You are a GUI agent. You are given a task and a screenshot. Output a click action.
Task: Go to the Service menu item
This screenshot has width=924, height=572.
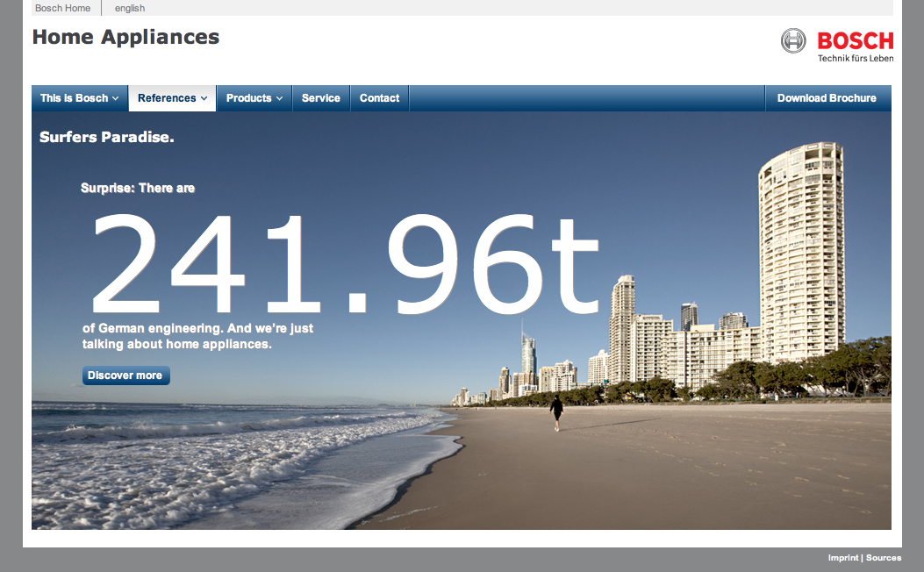coord(320,98)
